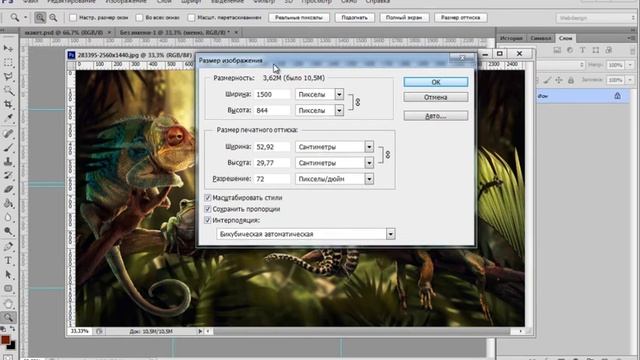Viewport: 640px width, 360px height.
Task: Switch to 'Символ' panel tab
Action: coord(541,38)
